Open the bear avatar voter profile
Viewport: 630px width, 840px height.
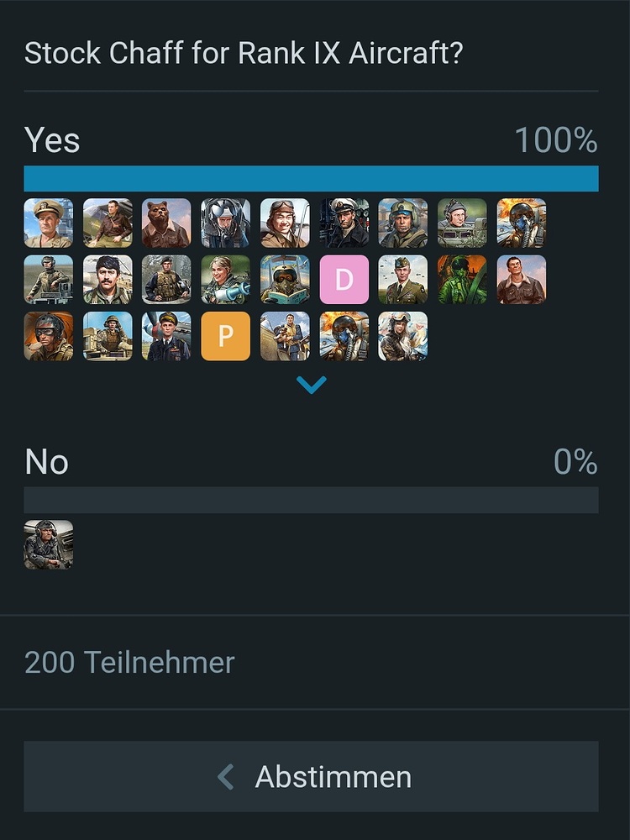point(166,223)
